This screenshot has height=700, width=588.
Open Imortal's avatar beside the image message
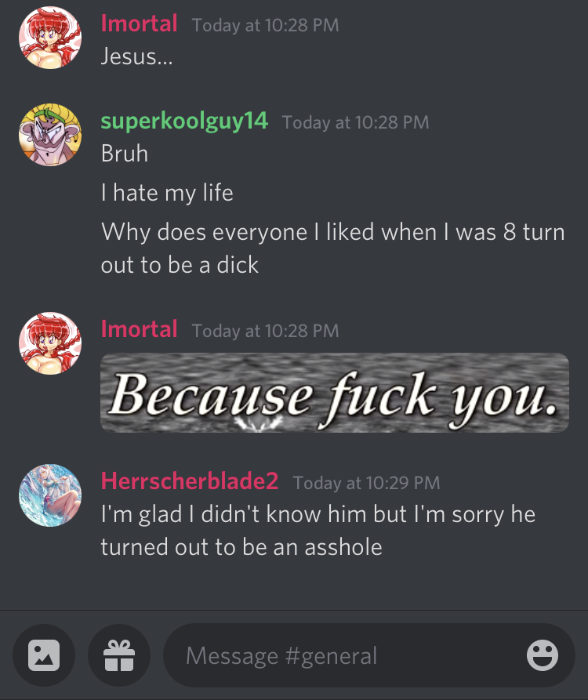[50, 343]
